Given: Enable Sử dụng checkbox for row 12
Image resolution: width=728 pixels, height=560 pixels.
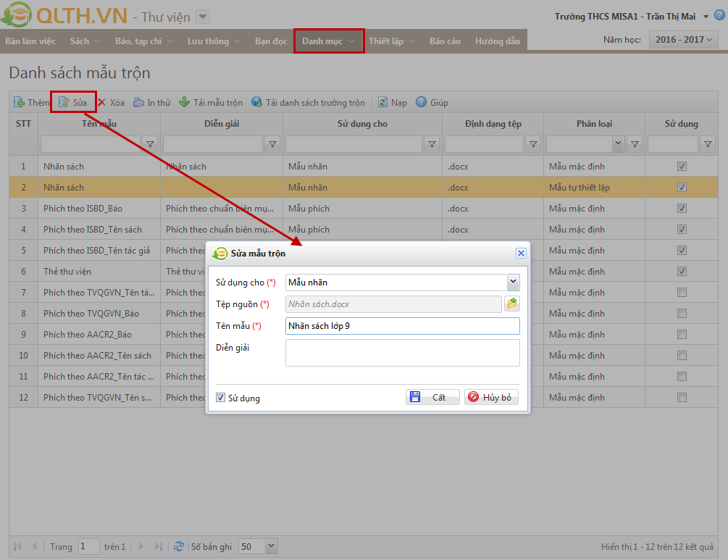Looking at the screenshot, I should point(682,398).
